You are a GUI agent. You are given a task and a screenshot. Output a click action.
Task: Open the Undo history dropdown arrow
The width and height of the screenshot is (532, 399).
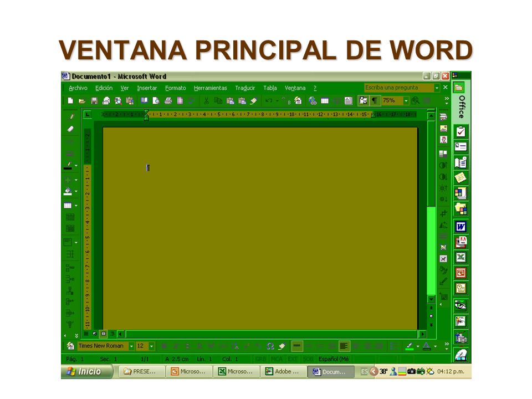tap(277, 101)
